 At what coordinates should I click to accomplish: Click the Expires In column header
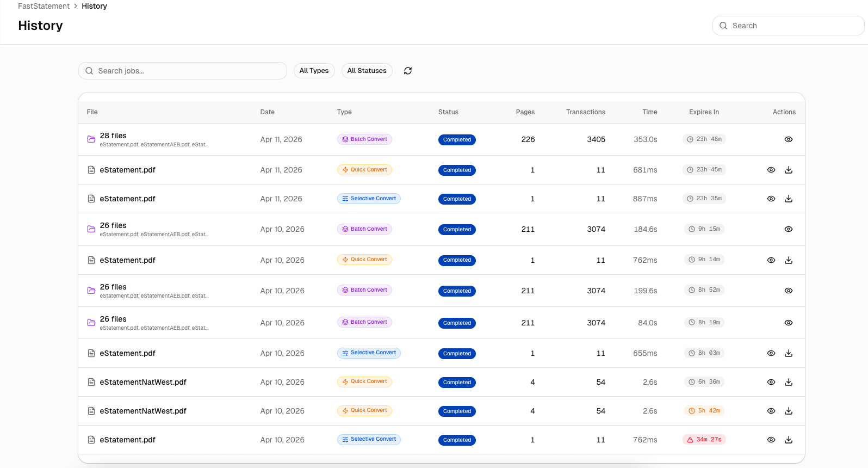704,112
